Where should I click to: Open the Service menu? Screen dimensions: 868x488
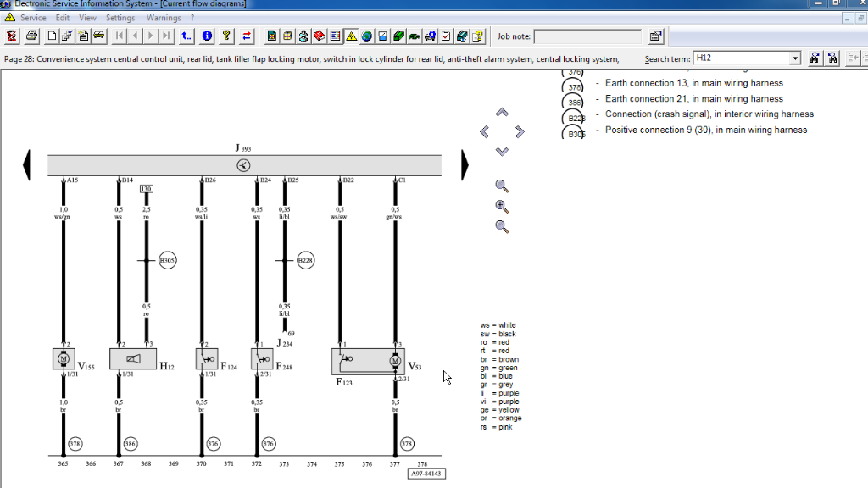pyautogui.click(x=34, y=18)
